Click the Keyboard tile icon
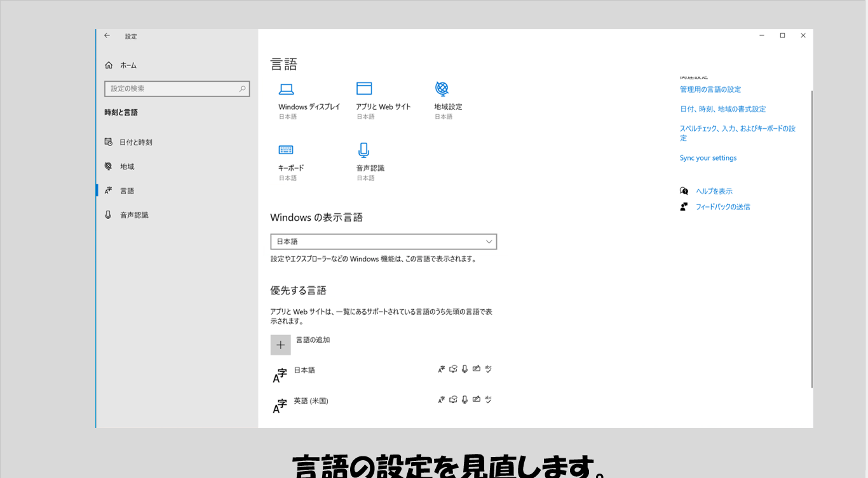The width and height of the screenshot is (868, 478). coord(286,150)
